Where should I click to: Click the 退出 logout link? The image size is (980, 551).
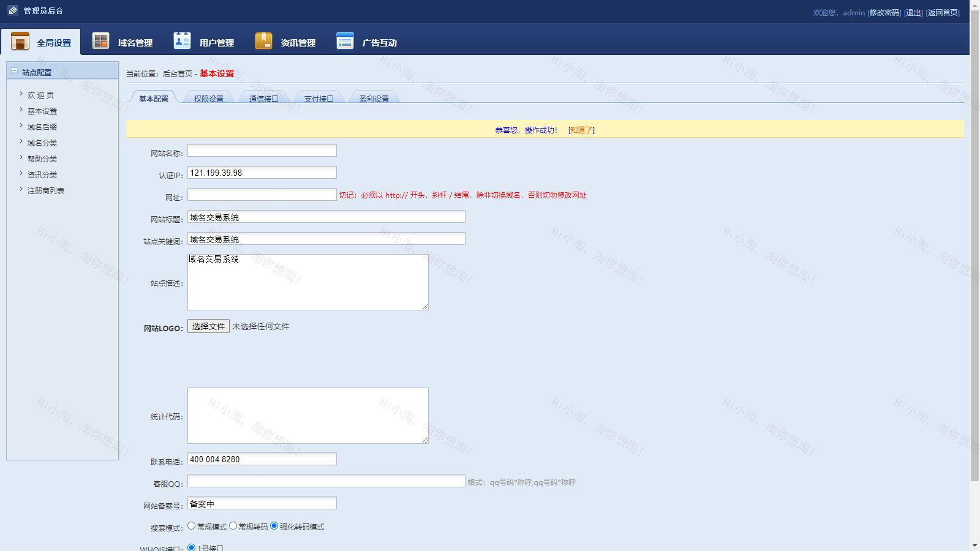point(913,12)
